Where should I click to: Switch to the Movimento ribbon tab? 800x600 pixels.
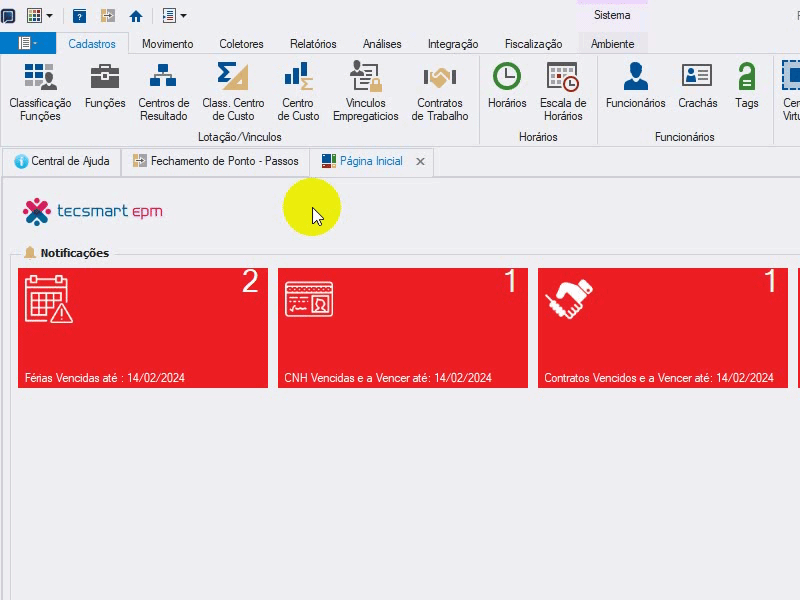(x=167, y=44)
